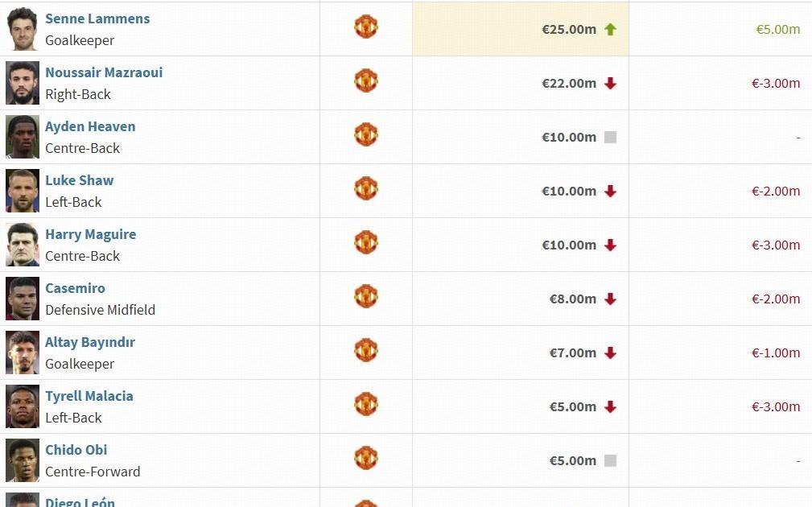Open Senne Lammens player profile link
812x507 pixels.
pos(97,19)
